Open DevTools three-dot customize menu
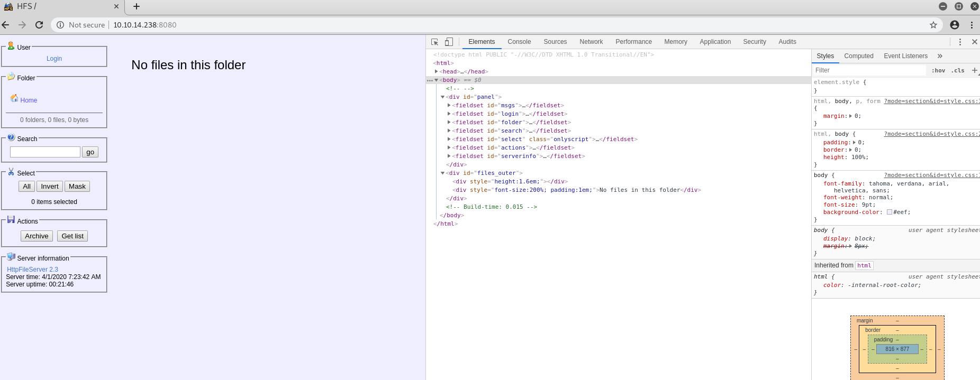Viewport: 980px width, 380px height. 960,42
